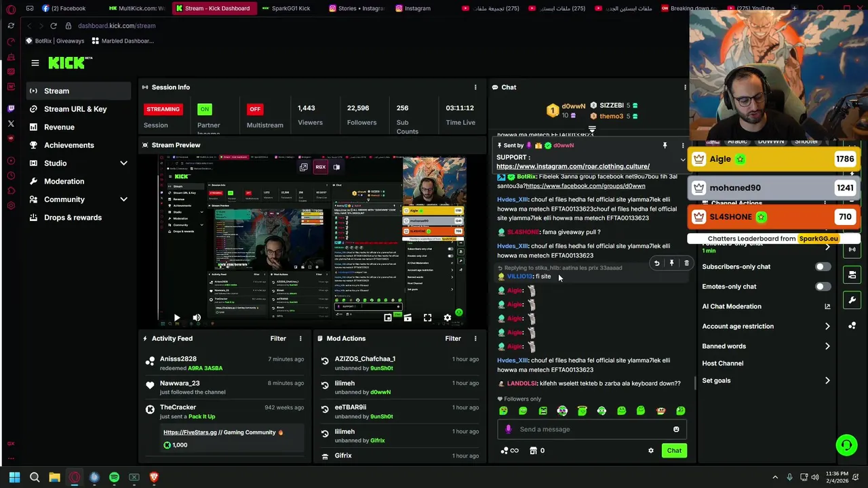Switch to the Facebook browser tab
Image resolution: width=868 pixels, height=488 pixels.
click(64, 8)
